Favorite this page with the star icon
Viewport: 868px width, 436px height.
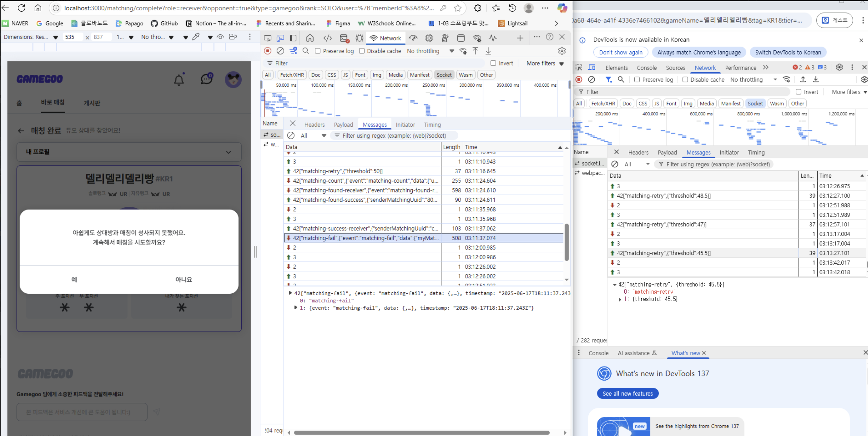[458, 8]
